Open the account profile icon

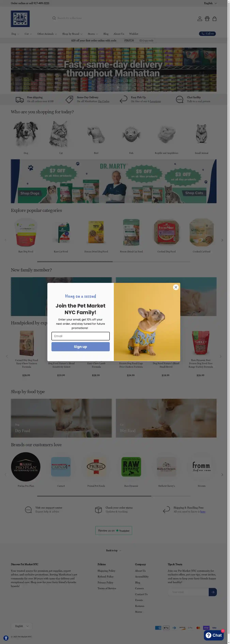pyautogui.click(x=200, y=19)
